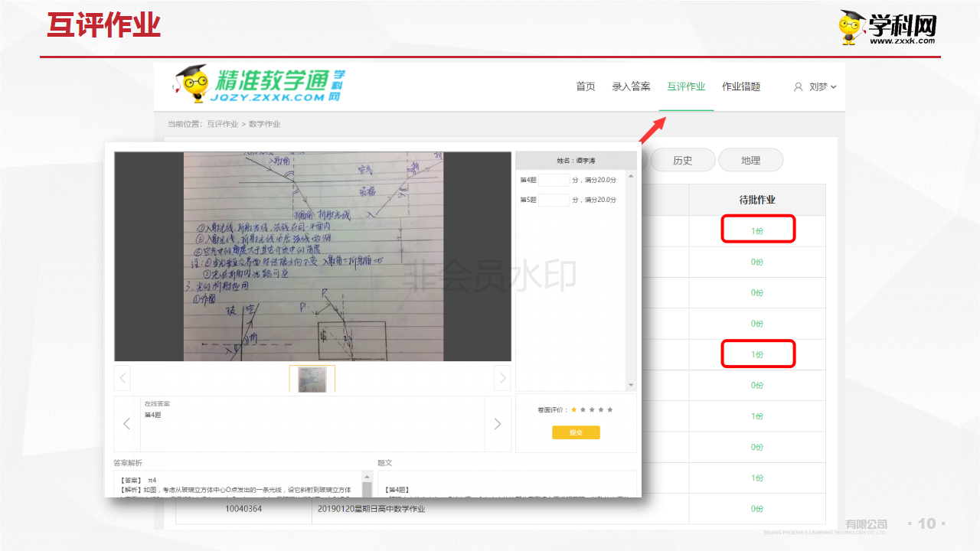Show previous online answer with left chevron
This screenshot has width=980, height=551.
click(x=127, y=424)
